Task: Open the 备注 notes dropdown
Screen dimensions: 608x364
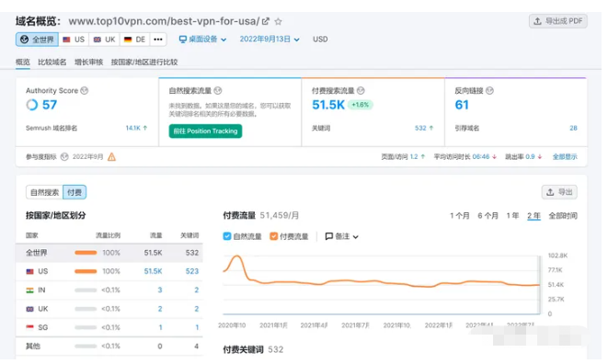Action: pos(341,236)
